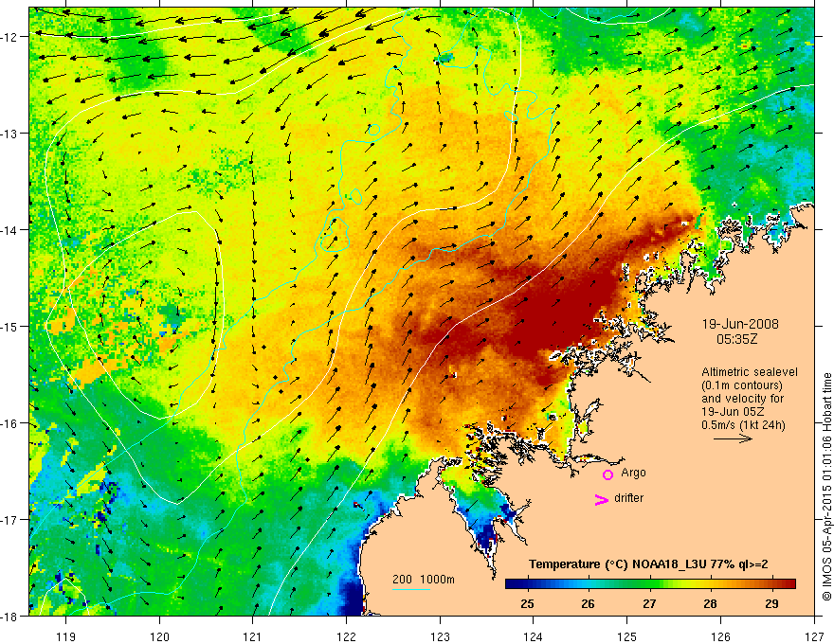The width and height of the screenshot is (834, 644).
Task: Click the temperature color bar
Action: tap(650, 584)
